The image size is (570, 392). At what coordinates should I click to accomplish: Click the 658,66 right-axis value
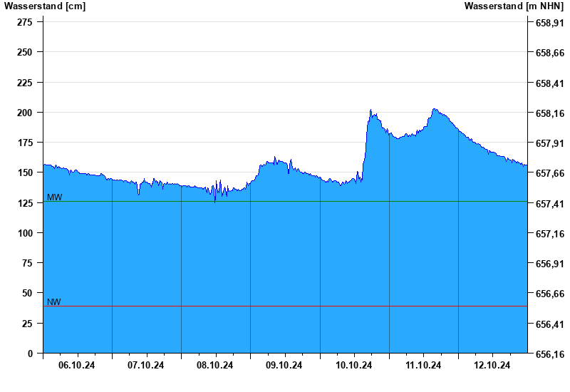550,53
